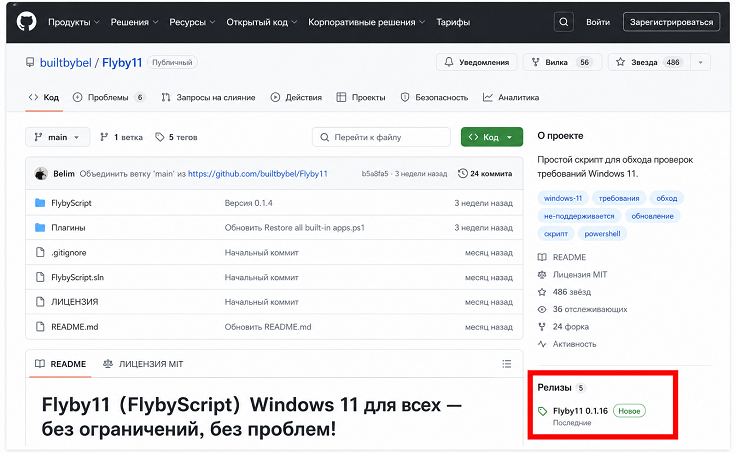Open the Решения dropdown menu
The height and width of the screenshot is (453, 735).
point(134,22)
